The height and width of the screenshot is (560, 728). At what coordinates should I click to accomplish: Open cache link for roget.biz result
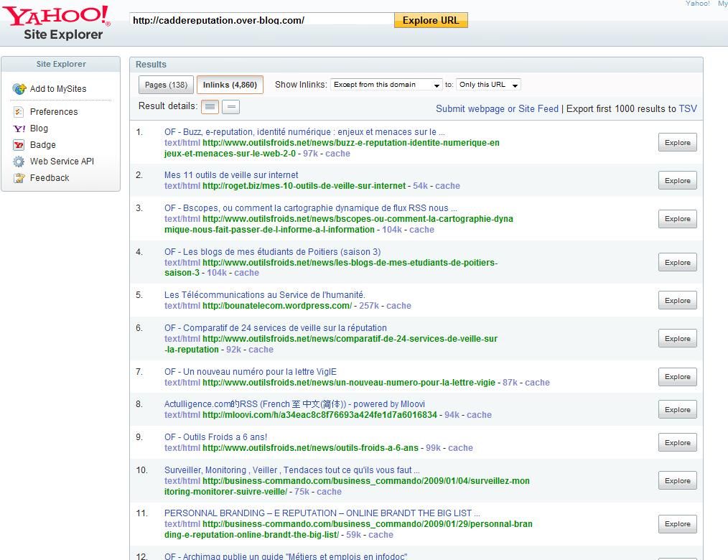click(x=447, y=186)
